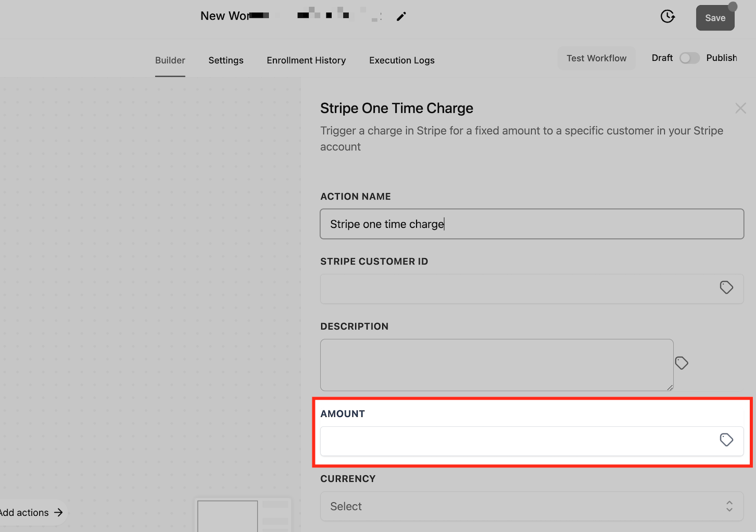Screen dimensions: 756x532
Task: Click the Test Workflow button
Action: 597,58
